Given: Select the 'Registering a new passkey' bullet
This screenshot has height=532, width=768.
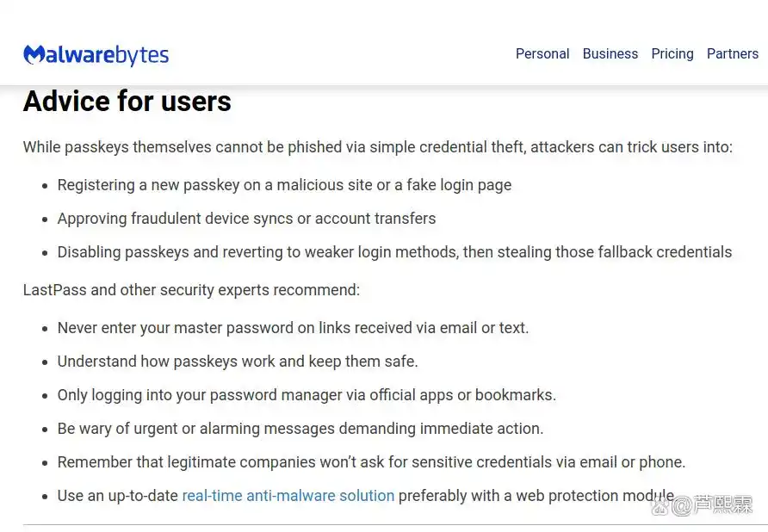Looking at the screenshot, I should click(x=284, y=185).
